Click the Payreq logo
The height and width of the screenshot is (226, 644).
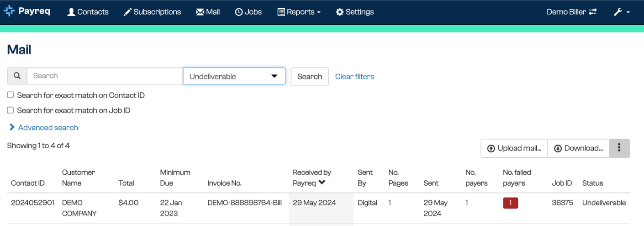tap(27, 11)
